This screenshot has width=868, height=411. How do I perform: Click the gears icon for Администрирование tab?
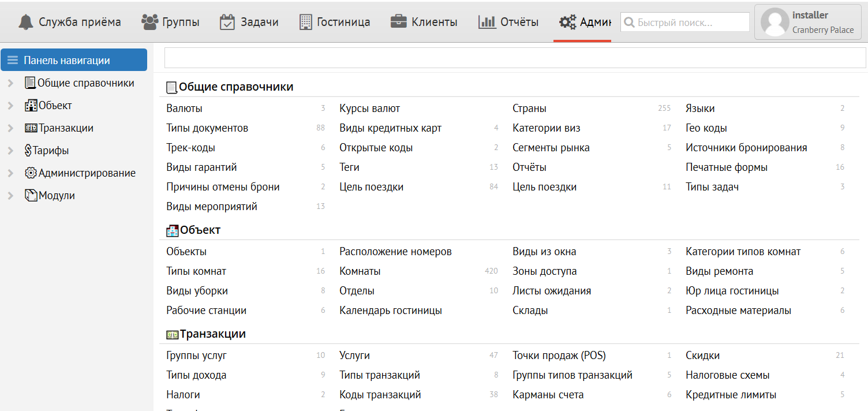(567, 22)
